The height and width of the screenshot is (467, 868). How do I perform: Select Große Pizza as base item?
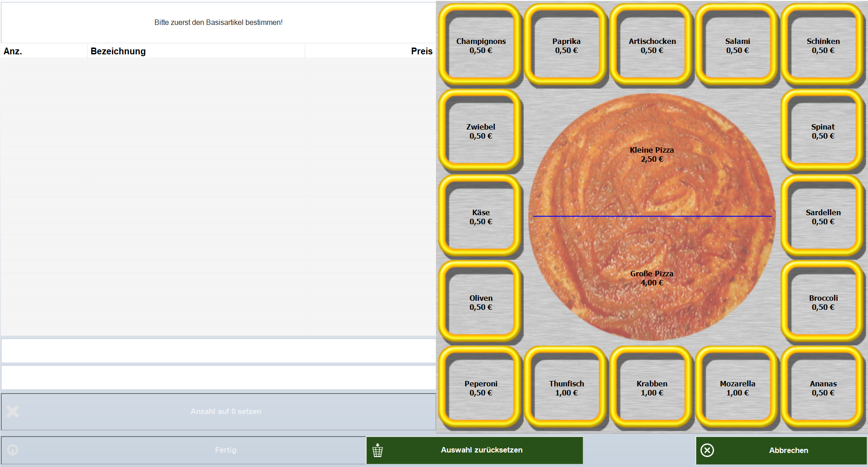pos(652,278)
